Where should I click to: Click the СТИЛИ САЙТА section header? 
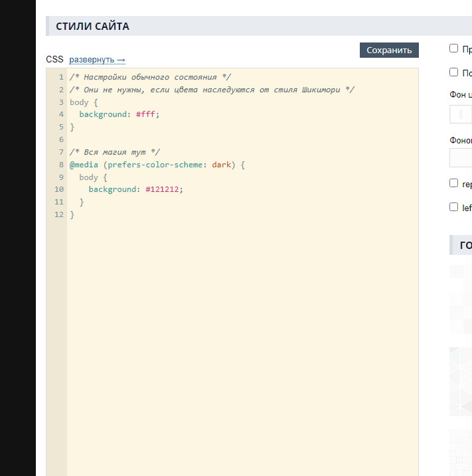click(x=92, y=27)
